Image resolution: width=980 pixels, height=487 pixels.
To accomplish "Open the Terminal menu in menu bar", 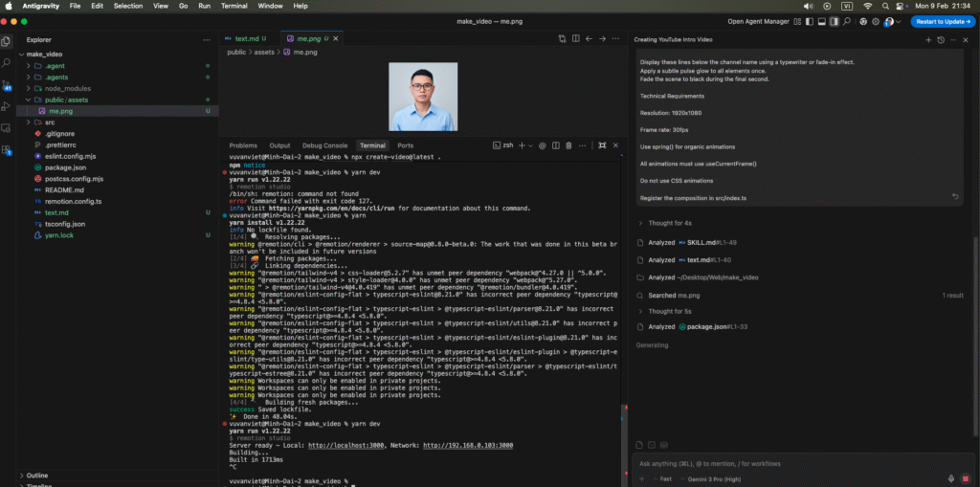I will pyautogui.click(x=234, y=6).
